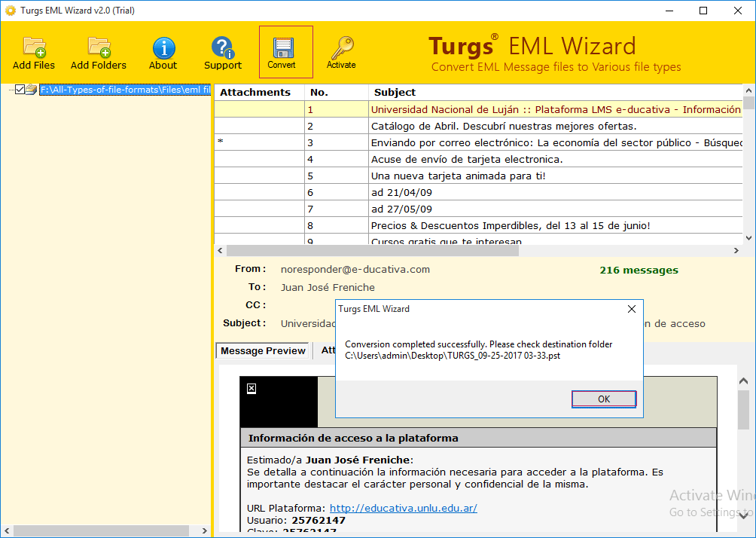The height and width of the screenshot is (538, 756).
Task: Click the message list up scroll arrow
Action: 748,90
